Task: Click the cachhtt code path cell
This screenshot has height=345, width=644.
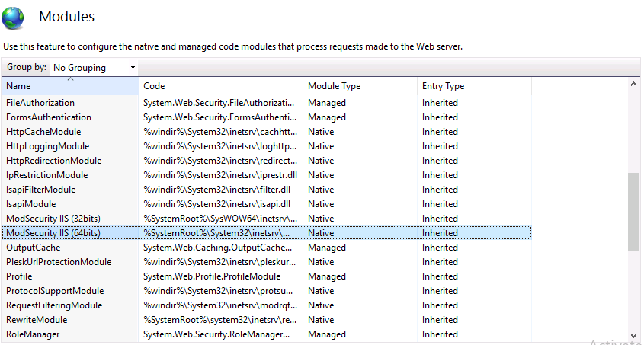Action: coord(220,132)
